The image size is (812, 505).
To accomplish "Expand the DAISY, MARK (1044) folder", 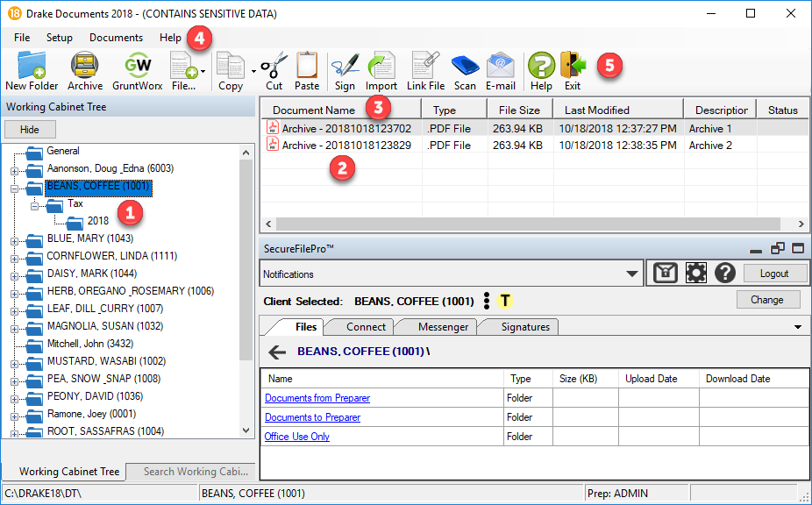I will [14, 276].
